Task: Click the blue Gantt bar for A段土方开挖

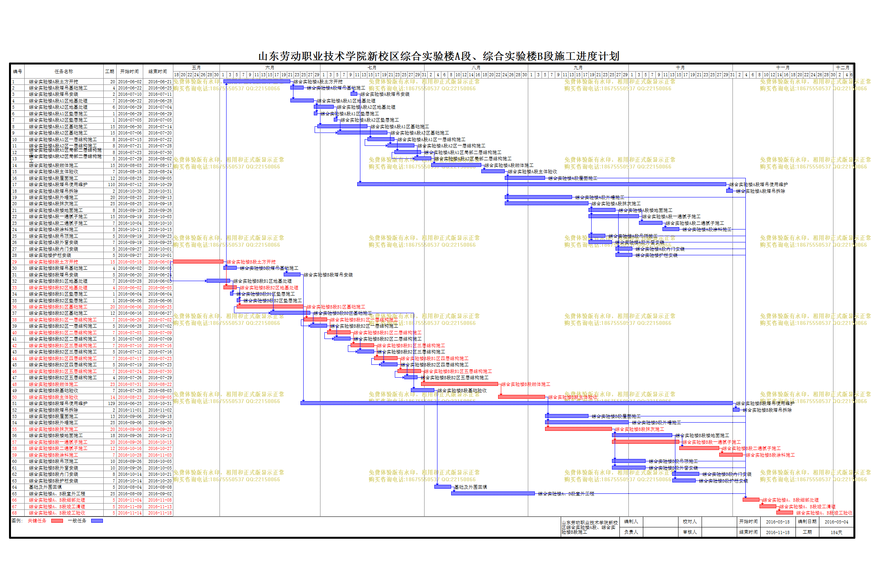Action: [x=257, y=81]
